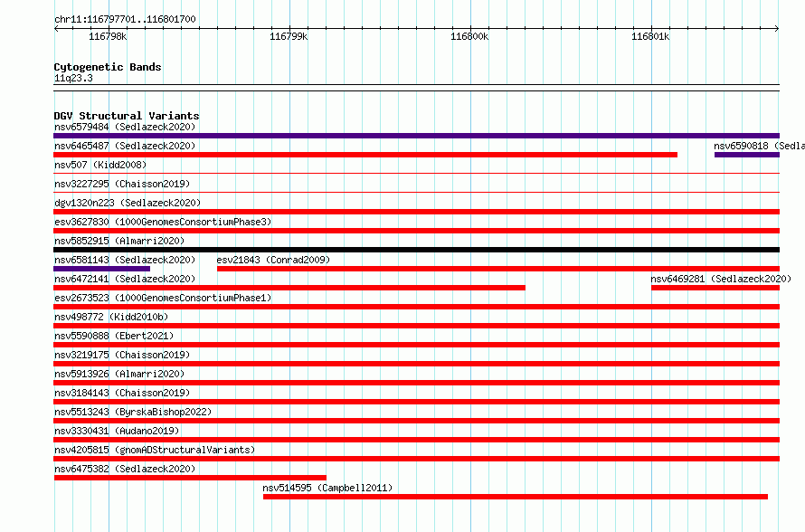Select the red nsv6469281 variant bar
This screenshot has height=532, width=805.
click(x=715, y=288)
